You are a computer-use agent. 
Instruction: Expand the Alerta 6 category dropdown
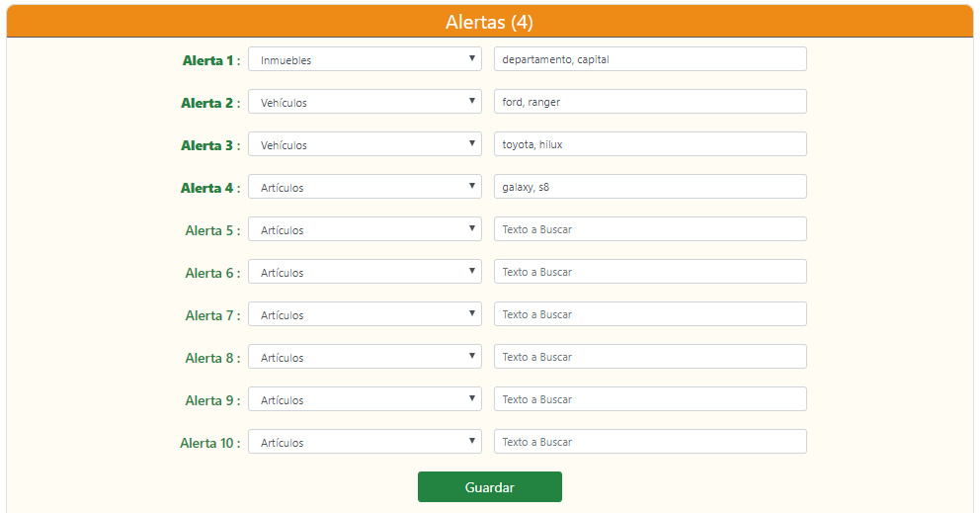point(365,272)
